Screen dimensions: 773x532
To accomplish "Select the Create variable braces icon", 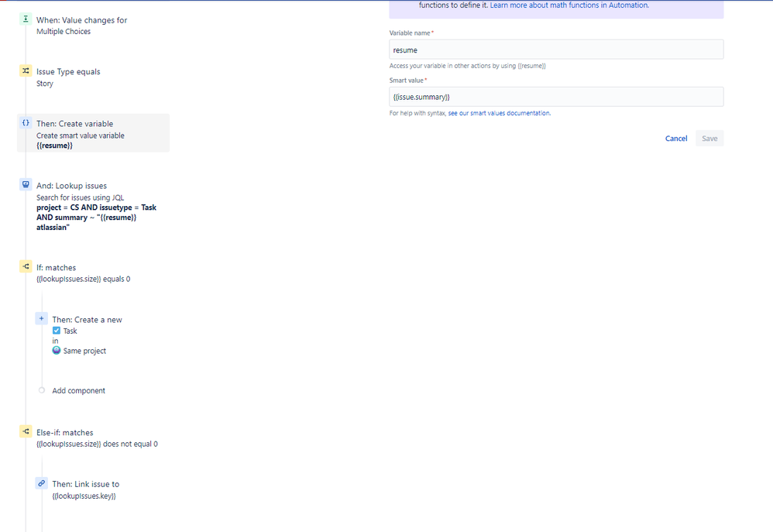I will (x=26, y=122).
